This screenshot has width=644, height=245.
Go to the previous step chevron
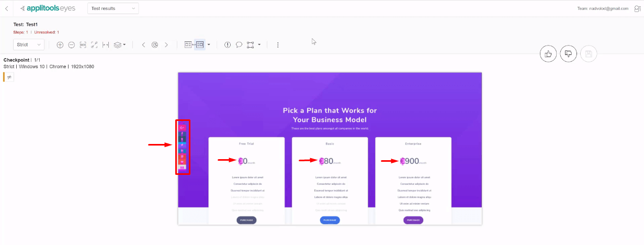point(144,45)
